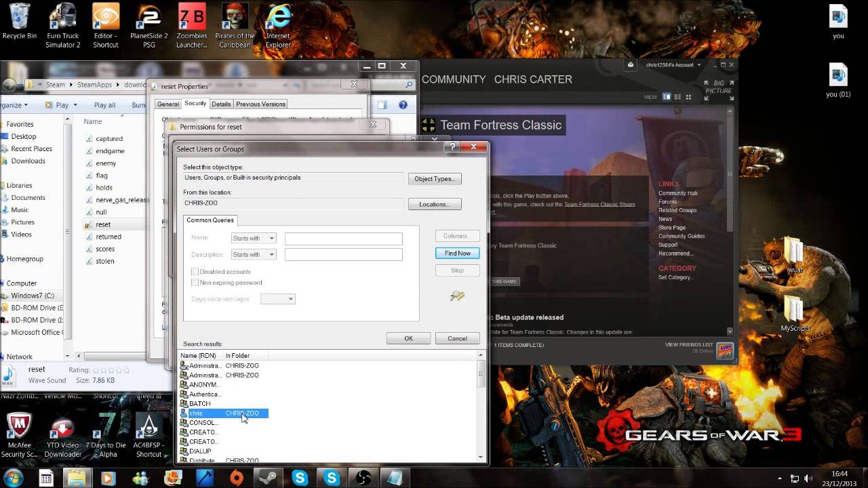Sort results by the Name (RDN) column
Screen dimensions: 868x488
201,356
